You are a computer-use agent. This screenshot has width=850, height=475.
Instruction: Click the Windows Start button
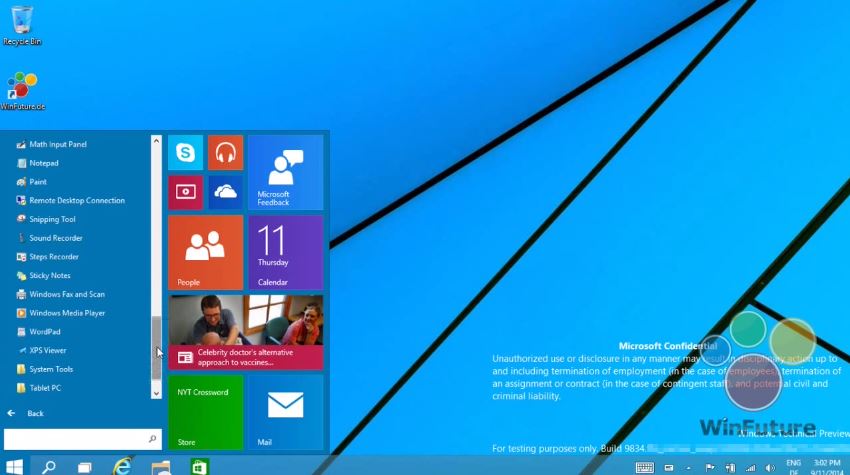[x=14, y=466]
